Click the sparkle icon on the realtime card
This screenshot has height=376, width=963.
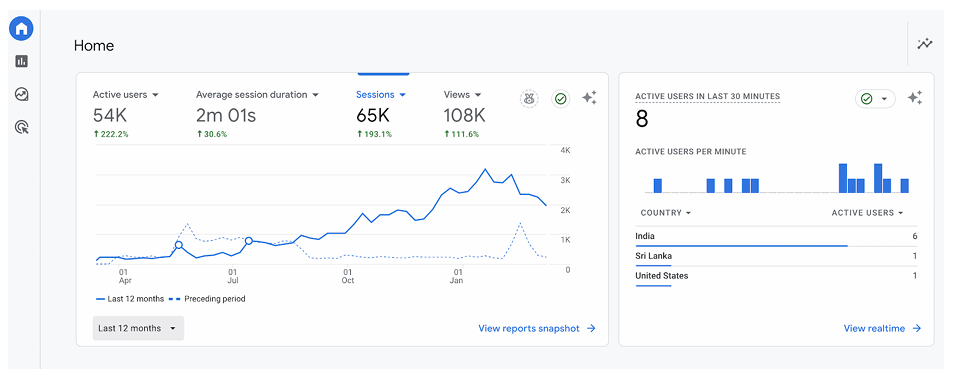pyautogui.click(x=915, y=98)
